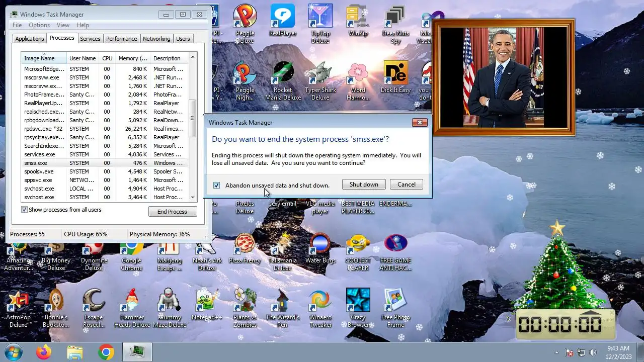Select the Hammer Heads Deluxe gnome icon
Viewport: 644px width, 362px height.
pos(132,308)
